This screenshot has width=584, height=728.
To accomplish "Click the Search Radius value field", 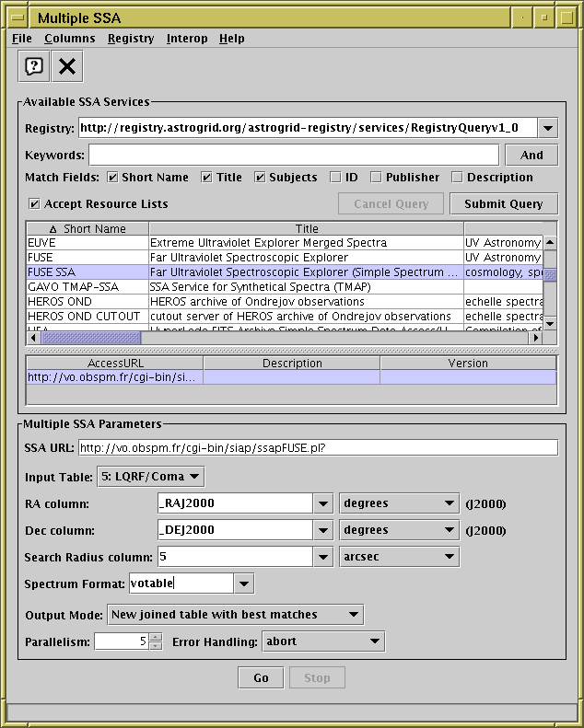I will click(x=235, y=557).
